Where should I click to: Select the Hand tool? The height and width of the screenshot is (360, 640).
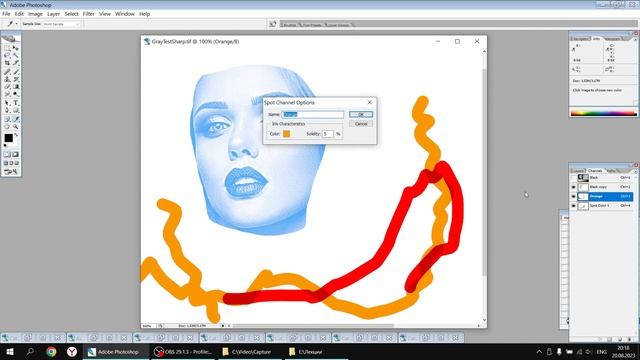[x=7, y=127]
